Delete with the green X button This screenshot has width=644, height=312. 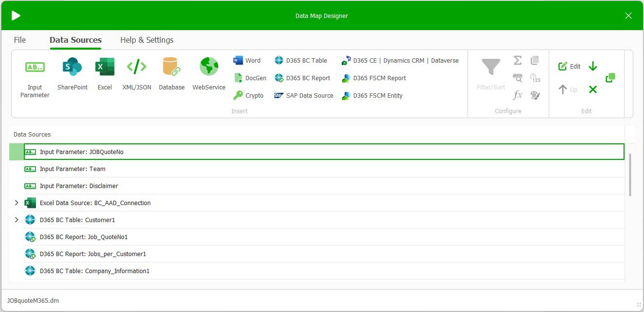point(592,89)
